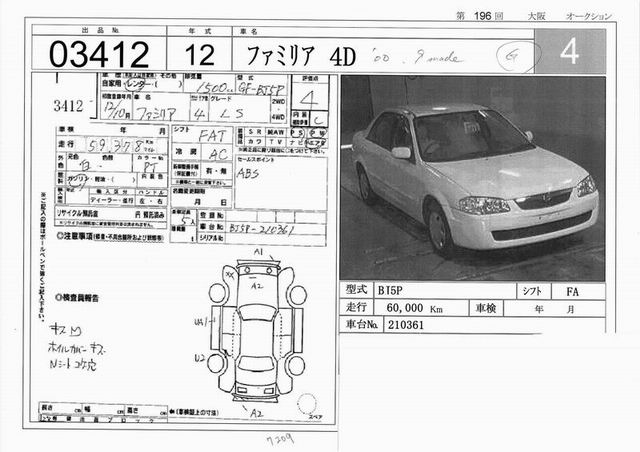Select the circled PS equipment
This screenshot has width=640, height=452.
click(x=297, y=132)
